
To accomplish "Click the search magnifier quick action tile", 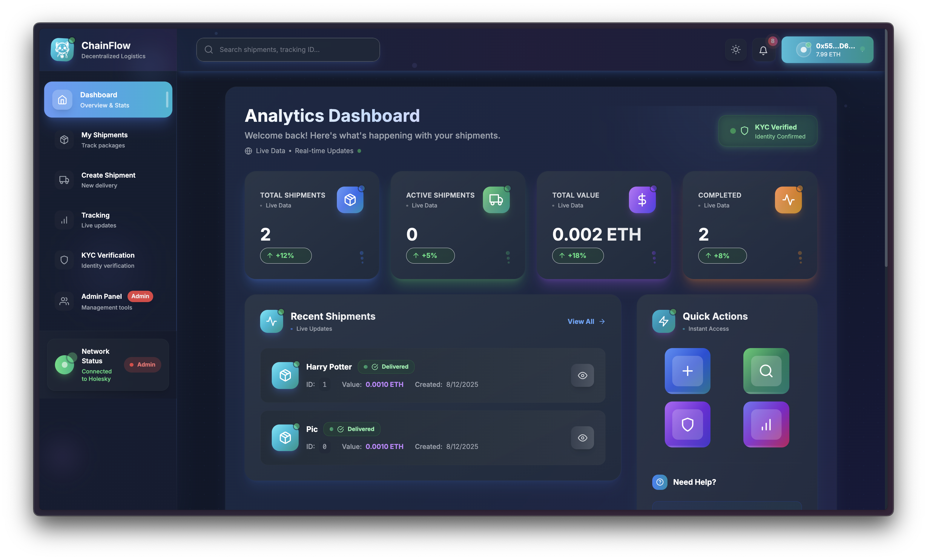I will pos(766,371).
